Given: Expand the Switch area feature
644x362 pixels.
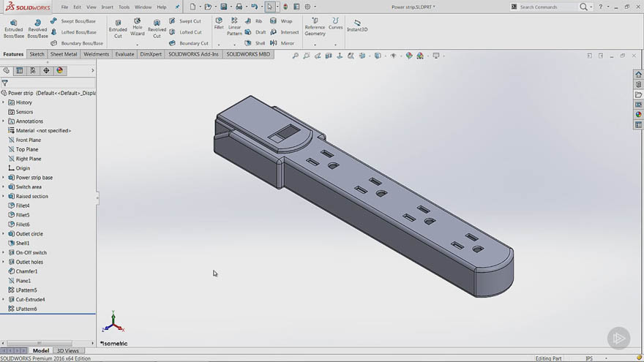Looking at the screenshot, I should tap(3, 186).
